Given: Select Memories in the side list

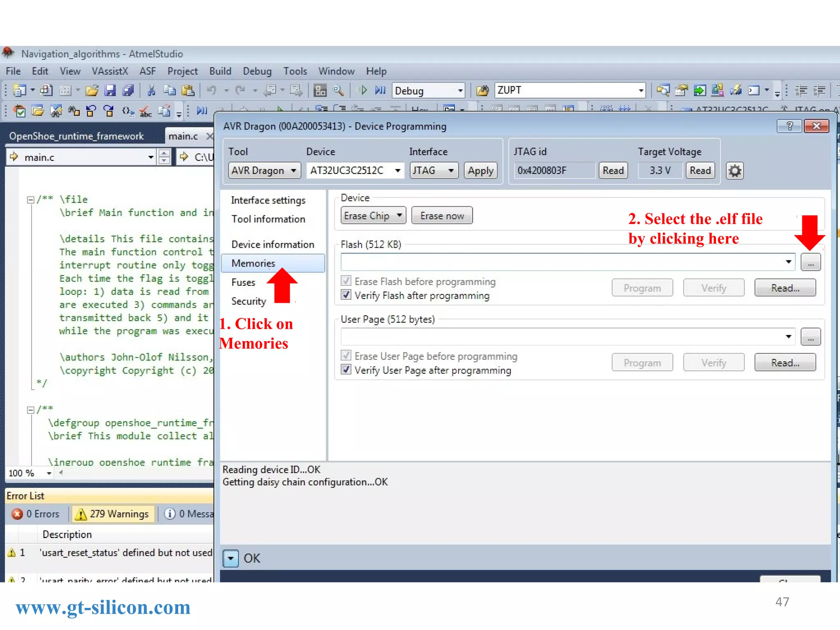Looking at the screenshot, I should pos(253,263).
